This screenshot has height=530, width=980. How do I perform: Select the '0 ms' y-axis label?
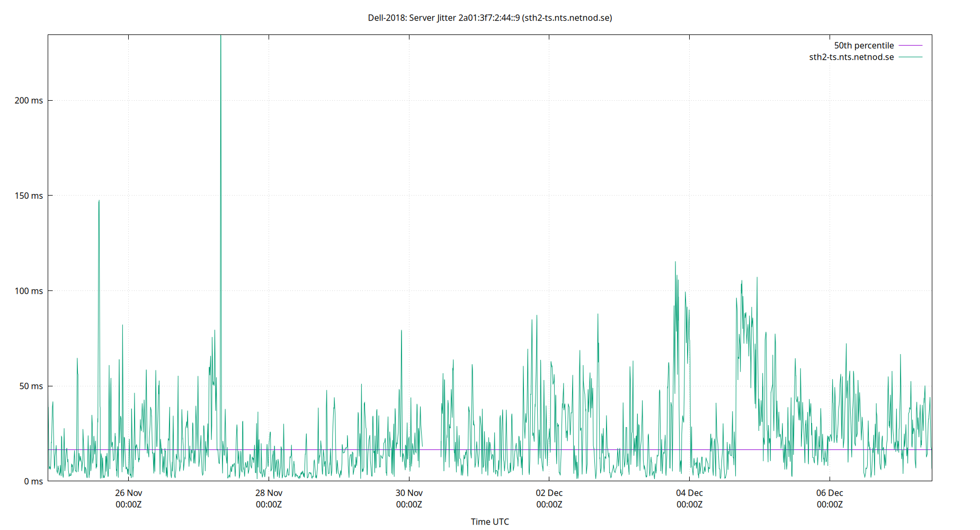click(x=32, y=481)
